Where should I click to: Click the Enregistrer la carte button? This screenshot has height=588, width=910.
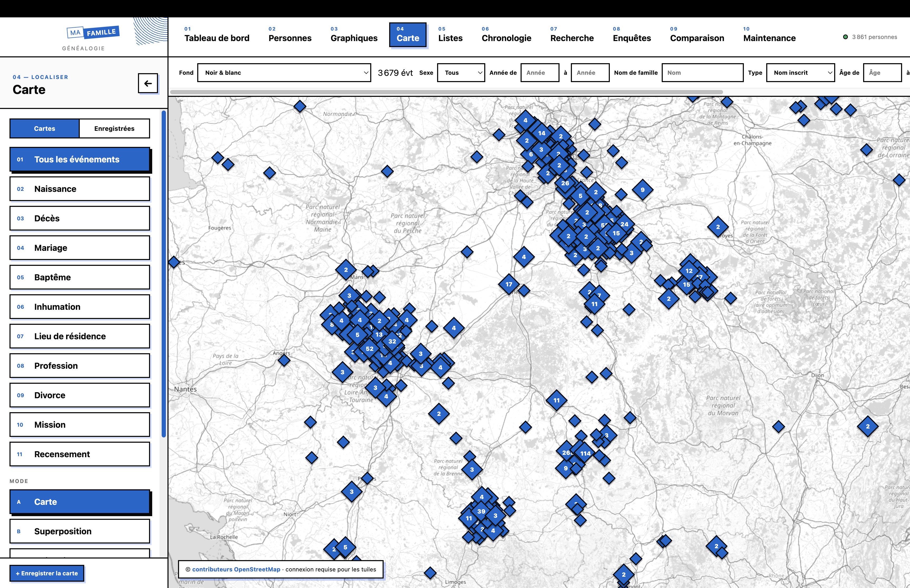tap(47, 573)
